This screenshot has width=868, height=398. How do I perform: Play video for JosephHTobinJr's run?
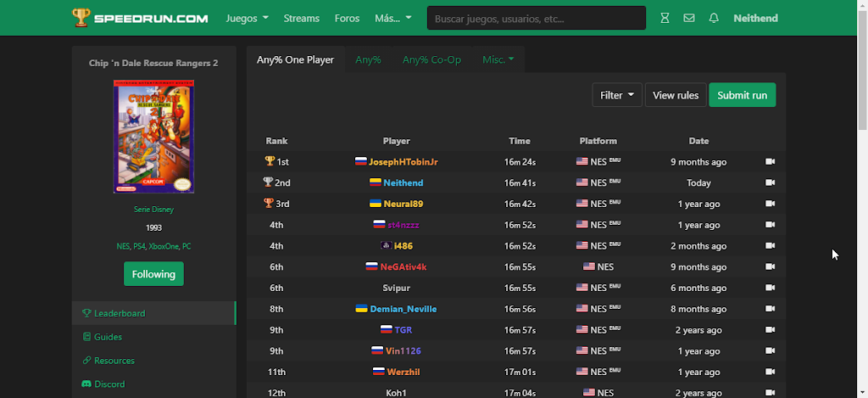click(x=770, y=161)
